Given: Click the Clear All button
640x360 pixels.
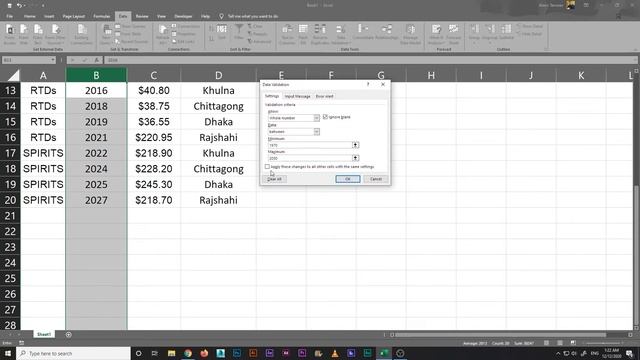Looking at the screenshot, I should coord(274,179).
